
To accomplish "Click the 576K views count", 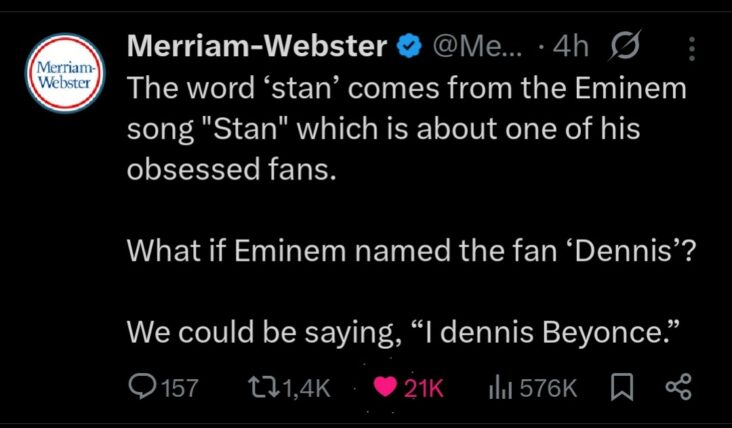I will [548, 388].
